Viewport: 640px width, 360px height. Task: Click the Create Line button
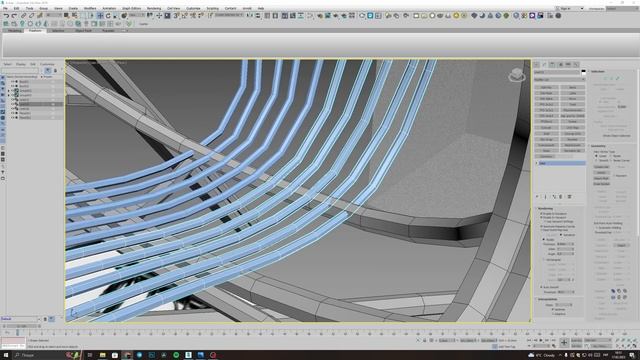(x=601, y=167)
